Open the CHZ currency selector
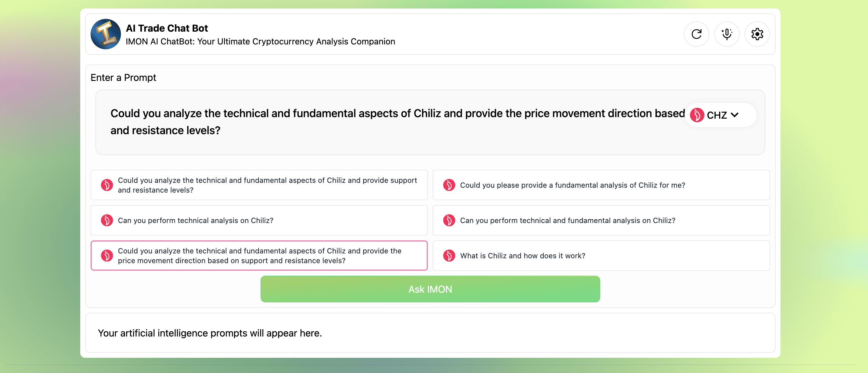Image resolution: width=868 pixels, height=373 pixels. click(716, 115)
